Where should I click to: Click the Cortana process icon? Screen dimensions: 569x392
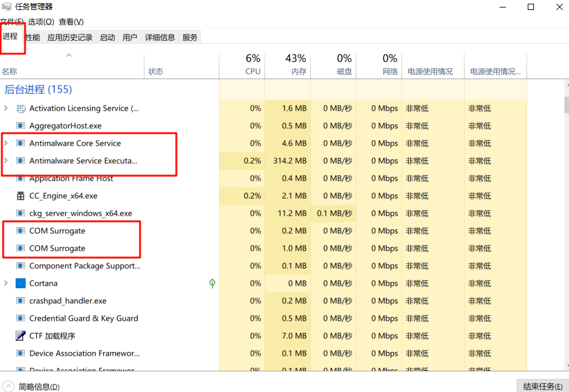pyautogui.click(x=20, y=283)
